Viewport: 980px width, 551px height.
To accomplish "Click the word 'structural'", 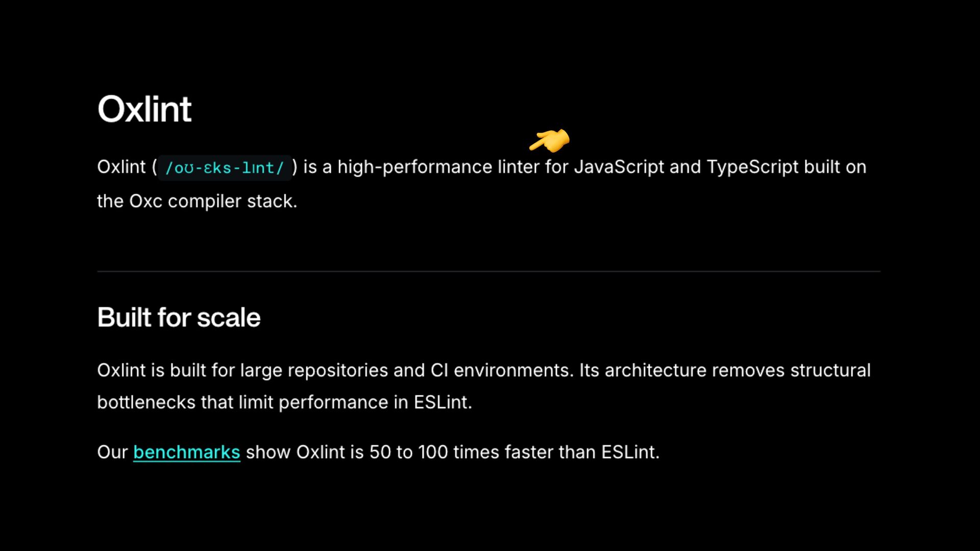I will 830,370.
